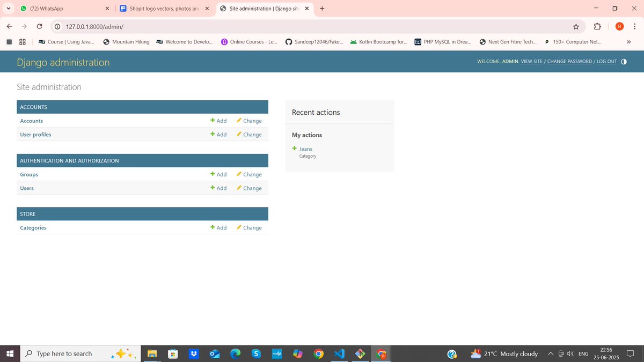This screenshot has width=644, height=362.
Task: Open the Kotlin Bootcamp bookmark
Action: [379, 41]
